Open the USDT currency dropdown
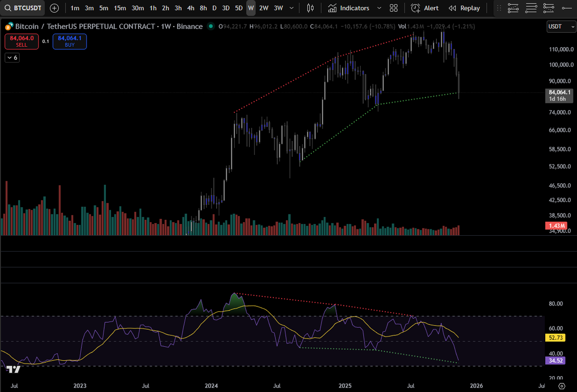The image size is (577, 392). (560, 26)
